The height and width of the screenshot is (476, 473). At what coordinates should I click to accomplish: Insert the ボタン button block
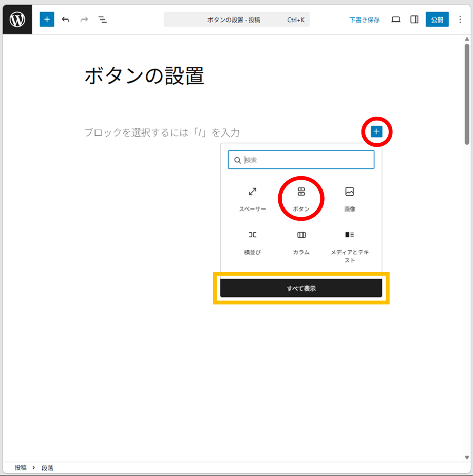[301, 198]
